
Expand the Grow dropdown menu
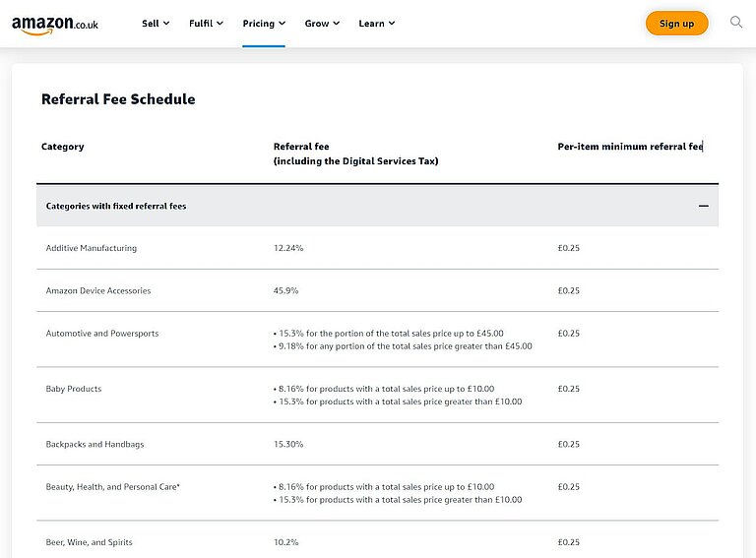pyautogui.click(x=322, y=24)
